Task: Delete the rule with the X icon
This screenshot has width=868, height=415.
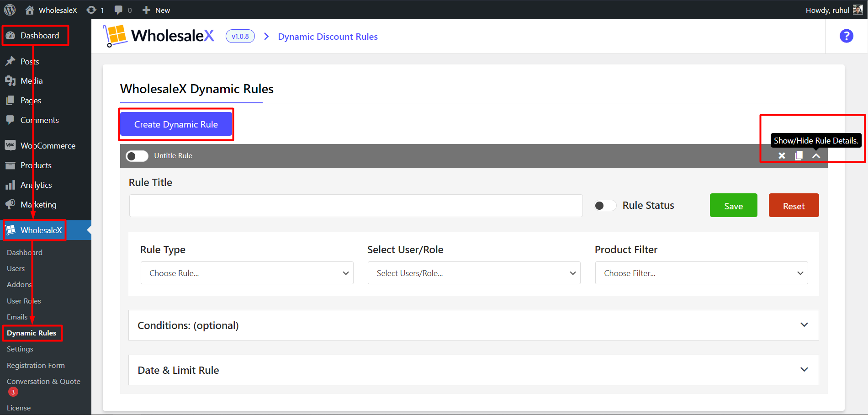Action: coord(782,156)
